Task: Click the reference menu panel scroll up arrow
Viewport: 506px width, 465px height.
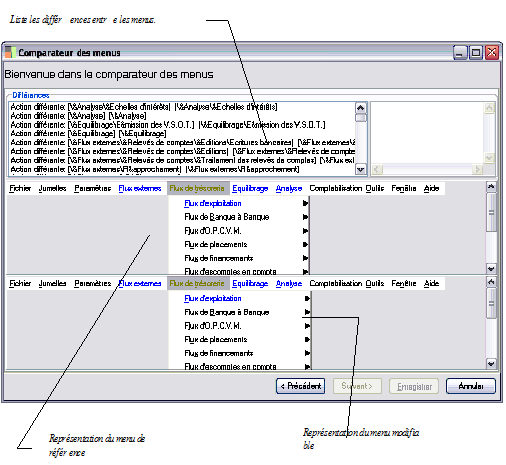Action: pyautogui.click(x=491, y=187)
